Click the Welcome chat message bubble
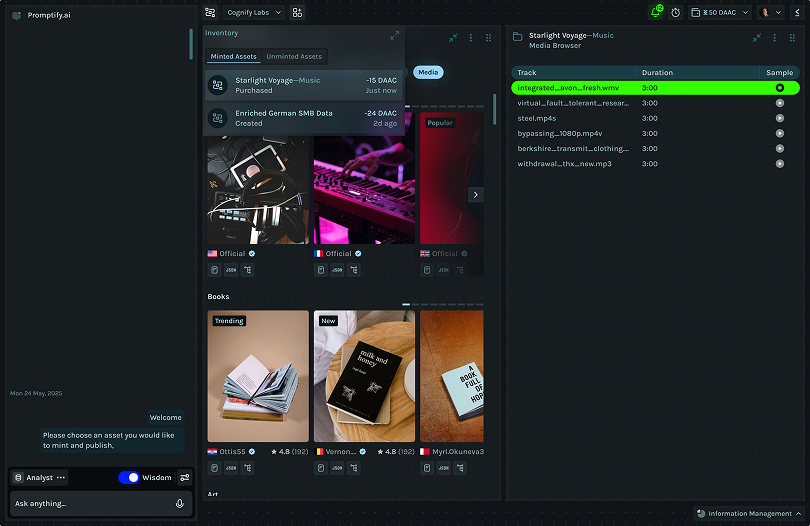 [165, 417]
